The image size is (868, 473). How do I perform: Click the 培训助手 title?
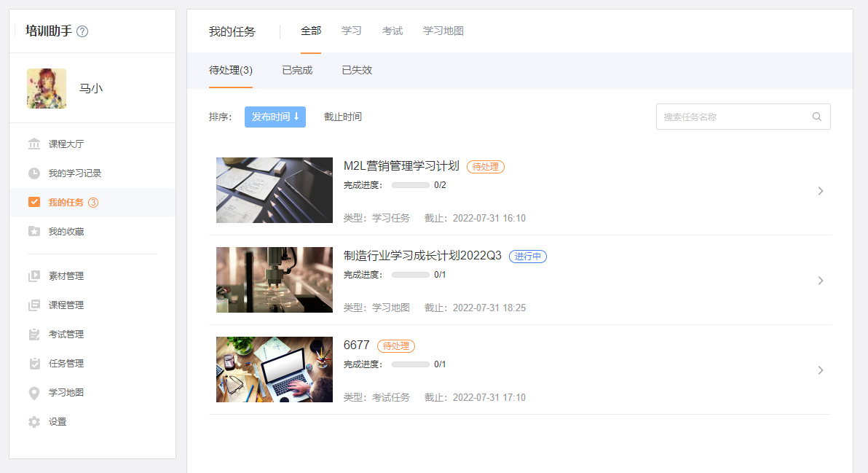(x=49, y=31)
